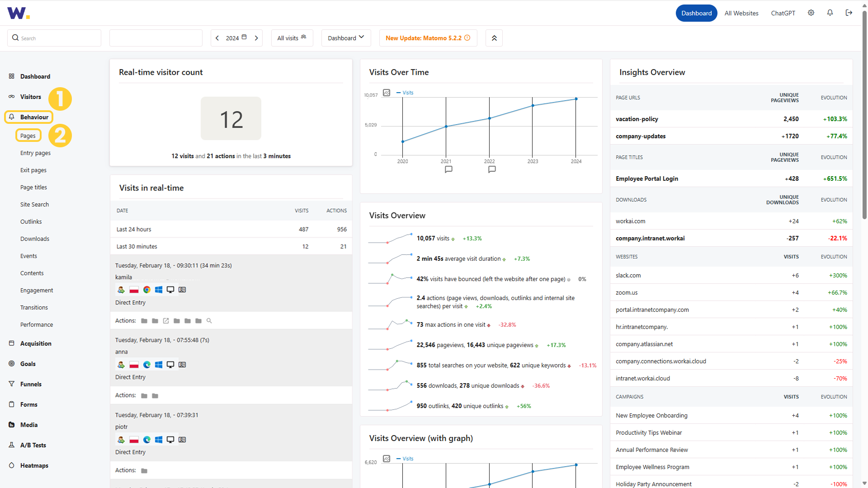This screenshot has width=868, height=488.
Task: Open Exit pages report
Action: [x=33, y=170]
